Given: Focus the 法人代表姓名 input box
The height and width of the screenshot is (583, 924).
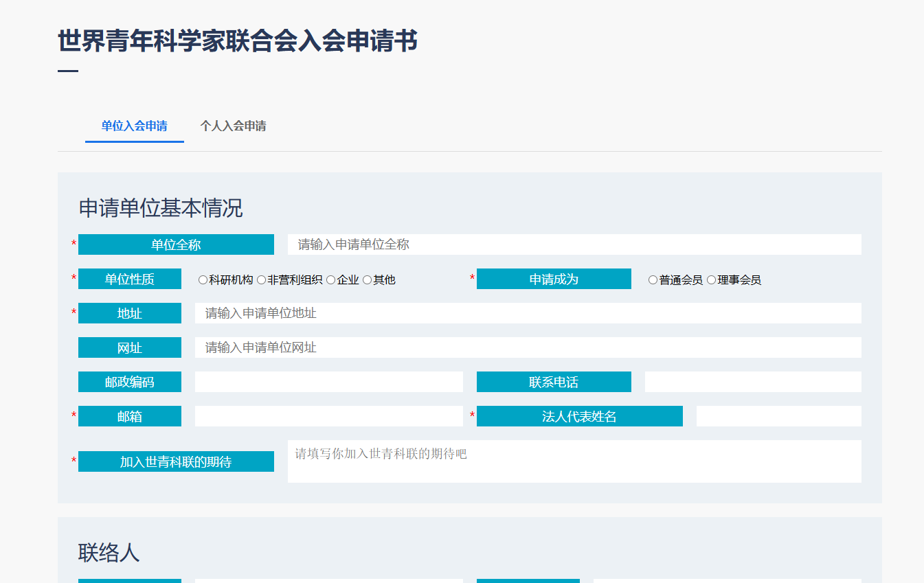Looking at the screenshot, I should pyautogui.click(x=778, y=416).
